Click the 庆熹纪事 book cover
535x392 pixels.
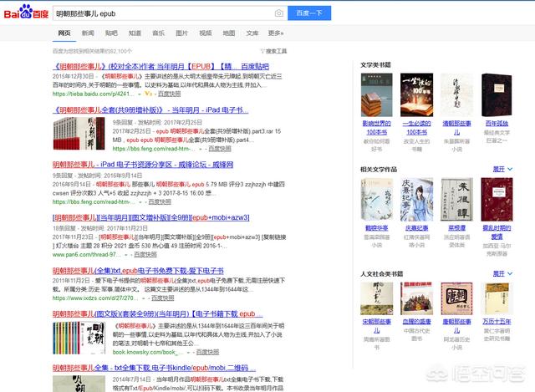pos(416,199)
